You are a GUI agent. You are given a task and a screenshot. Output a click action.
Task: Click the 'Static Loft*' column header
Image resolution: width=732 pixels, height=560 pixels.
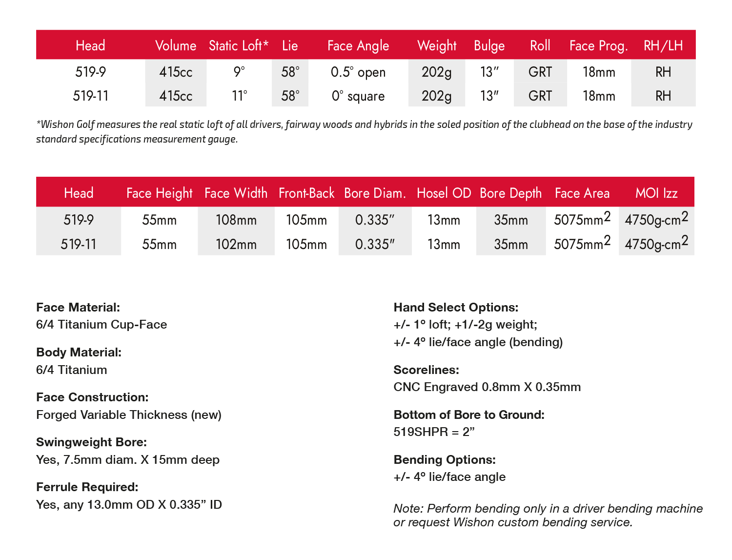[x=239, y=45]
